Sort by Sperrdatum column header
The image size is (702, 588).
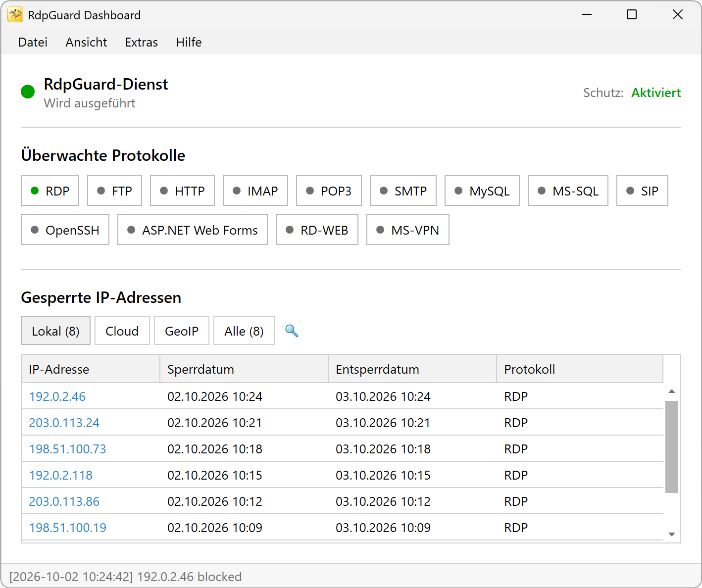[244, 369]
